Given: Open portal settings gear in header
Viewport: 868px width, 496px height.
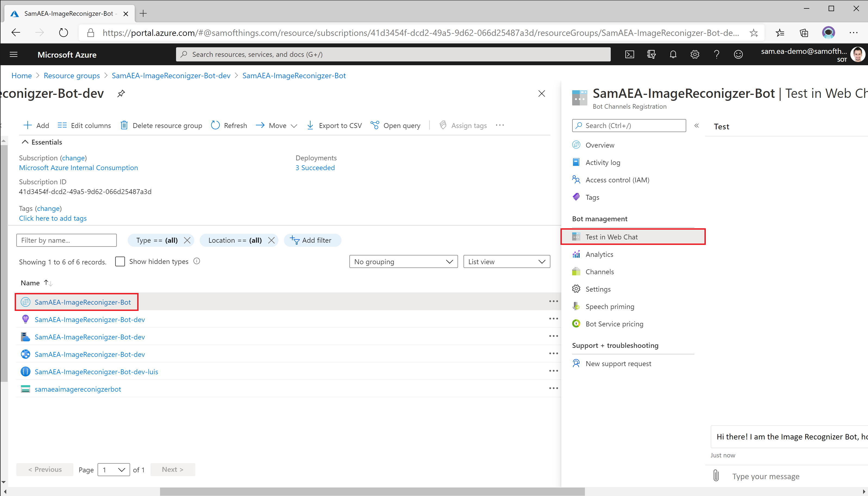Looking at the screenshot, I should [x=695, y=55].
